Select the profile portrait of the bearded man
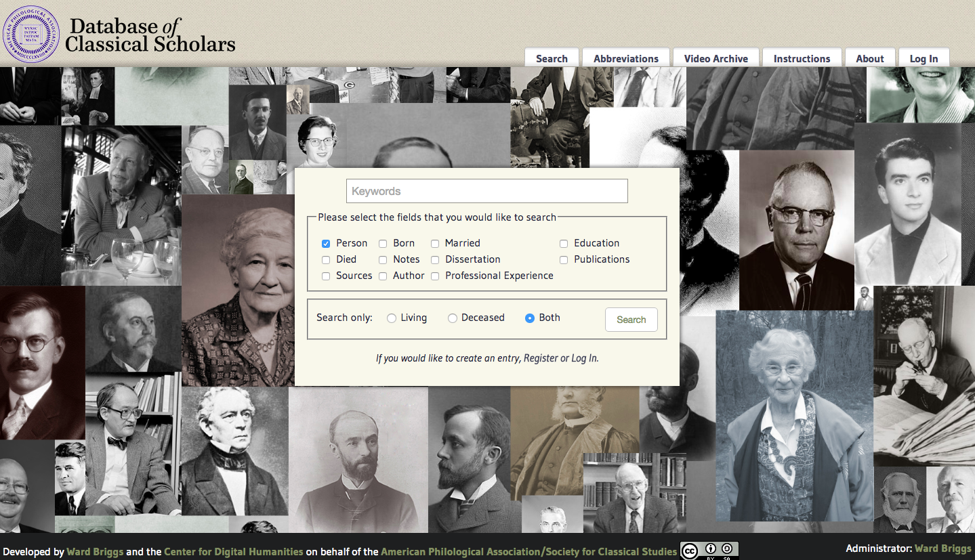Screen dimensions: 975x560 tap(469, 460)
